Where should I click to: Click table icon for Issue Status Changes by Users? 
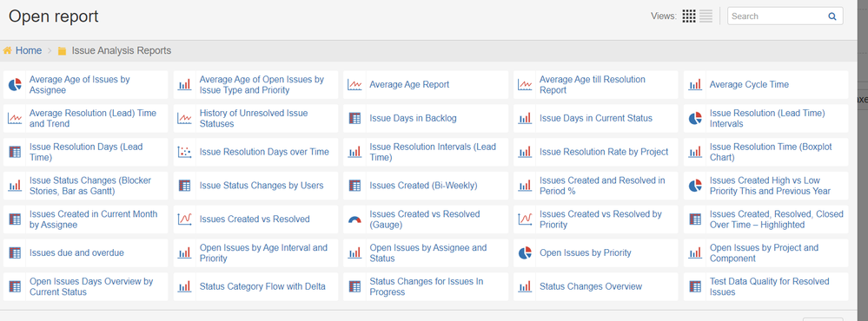coord(185,186)
